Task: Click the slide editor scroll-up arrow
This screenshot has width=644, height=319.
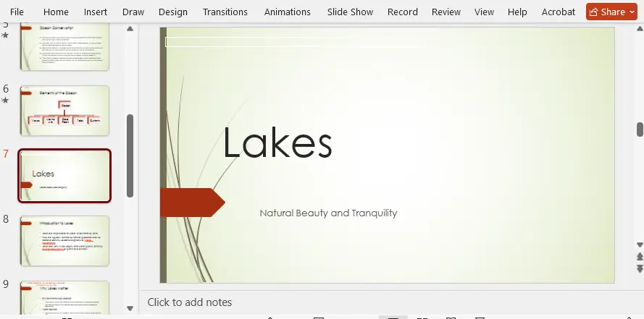Action: coord(640,29)
